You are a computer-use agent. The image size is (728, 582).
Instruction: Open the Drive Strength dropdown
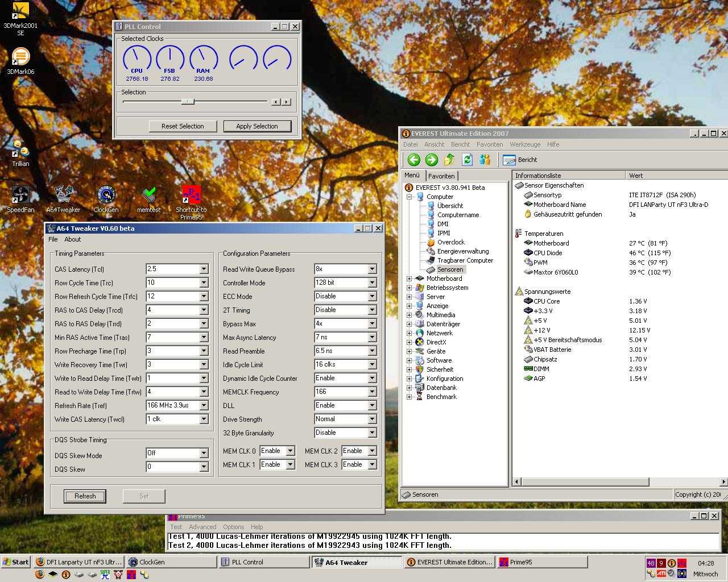(372, 419)
